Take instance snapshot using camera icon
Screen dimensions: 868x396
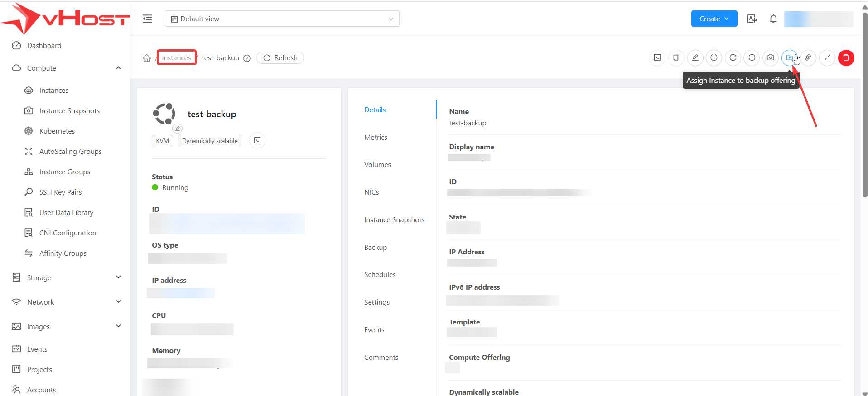click(x=770, y=58)
